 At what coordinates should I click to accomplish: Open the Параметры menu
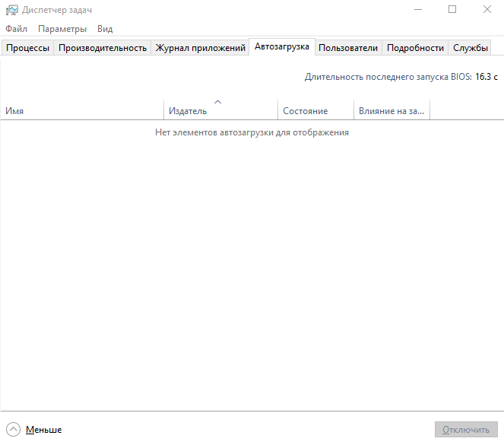click(62, 29)
